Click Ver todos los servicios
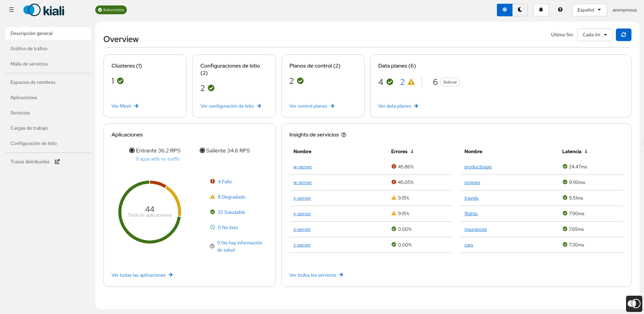 (x=313, y=275)
